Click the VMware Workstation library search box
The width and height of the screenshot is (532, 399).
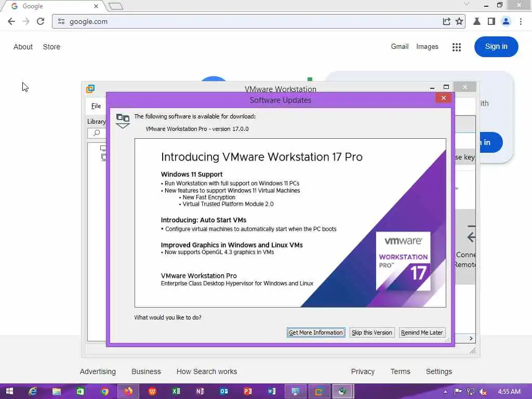97,133
